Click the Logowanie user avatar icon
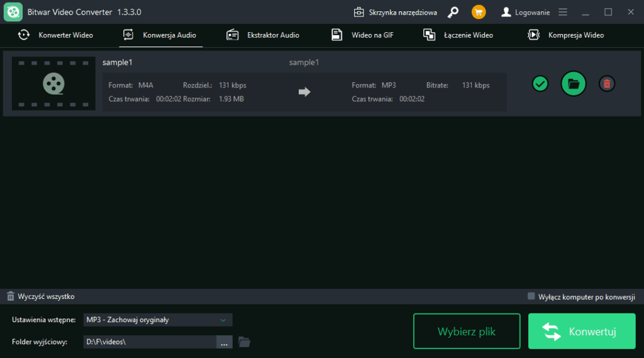This screenshot has width=644, height=358. click(506, 13)
